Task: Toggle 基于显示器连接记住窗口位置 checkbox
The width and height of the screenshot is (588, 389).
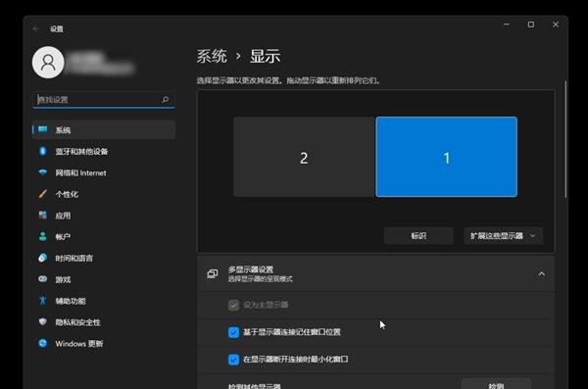Action: (x=233, y=332)
